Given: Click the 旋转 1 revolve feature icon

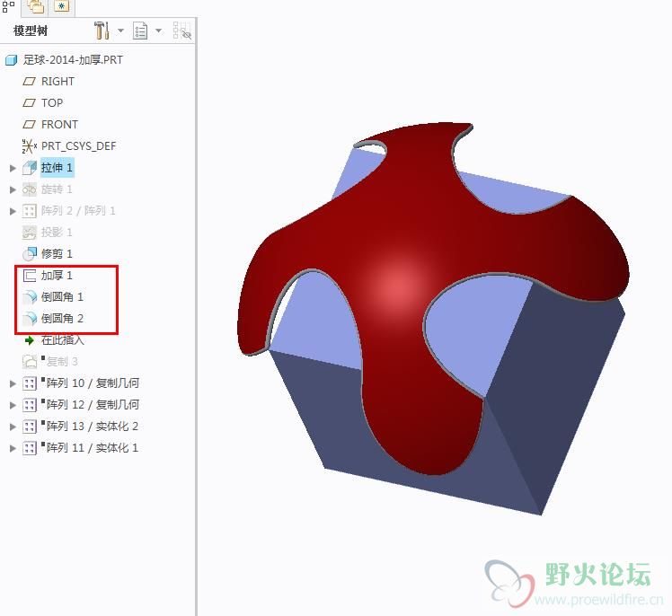Looking at the screenshot, I should pyautogui.click(x=29, y=189).
